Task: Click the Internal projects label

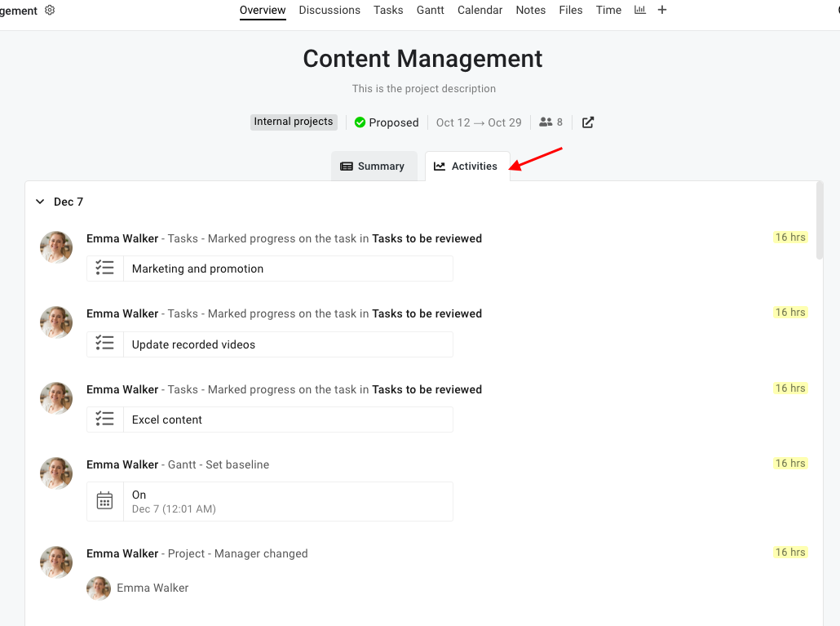Action: (294, 122)
